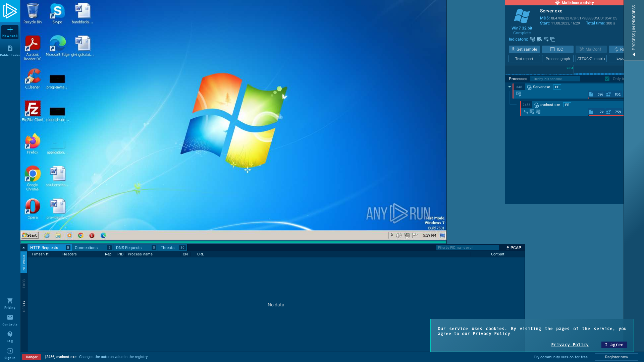Switch to the Threats tab
This screenshot has width=644, height=362.
pyautogui.click(x=173, y=248)
